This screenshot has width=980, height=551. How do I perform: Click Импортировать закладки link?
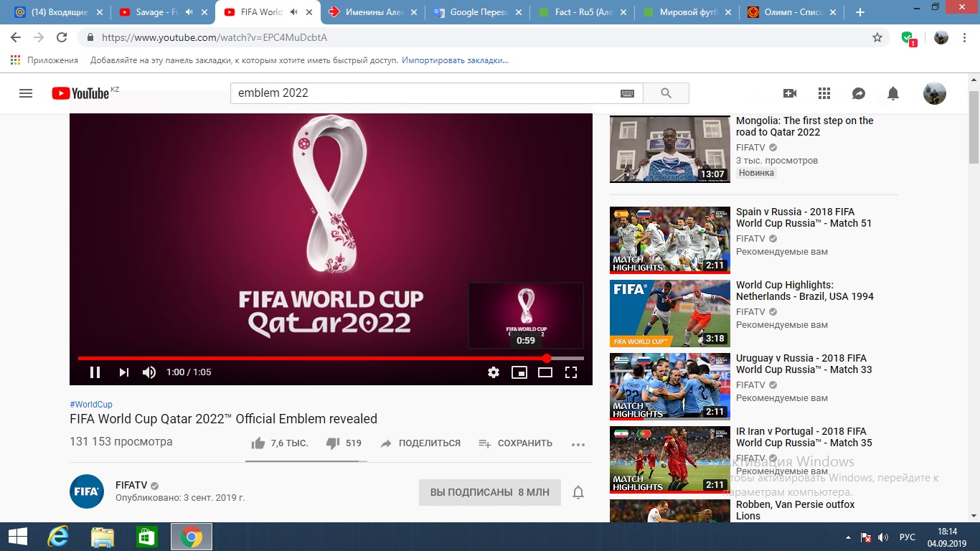pyautogui.click(x=456, y=60)
